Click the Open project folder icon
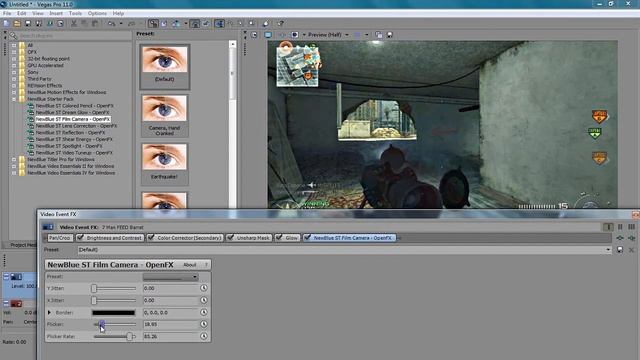Screen dimensions: 640x360 [x=17, y=24]
